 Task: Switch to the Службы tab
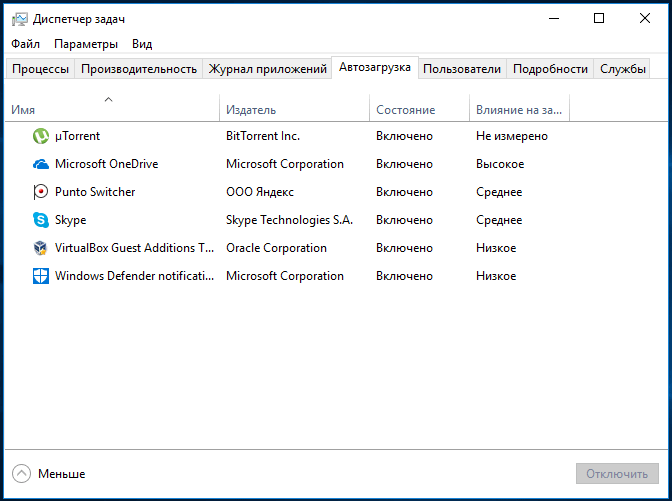click(622, 69)
